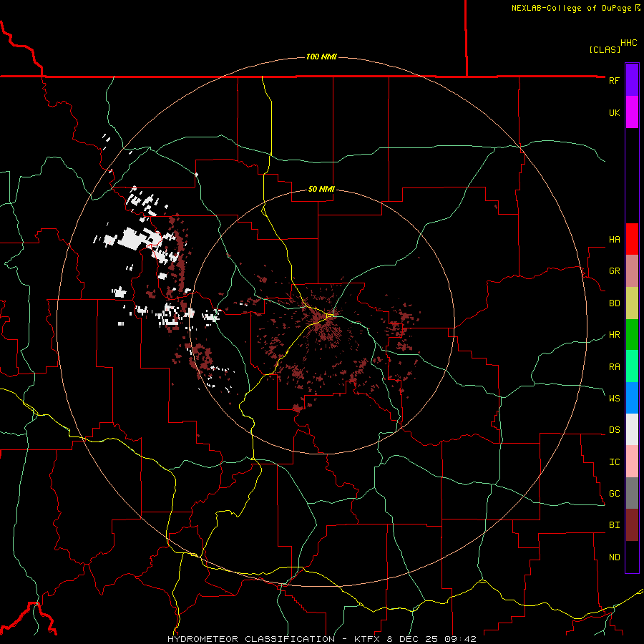Viewport: 644px width, 644px height.
Task: Pick the white DS legend swatch
Action: tap(632, 429)
